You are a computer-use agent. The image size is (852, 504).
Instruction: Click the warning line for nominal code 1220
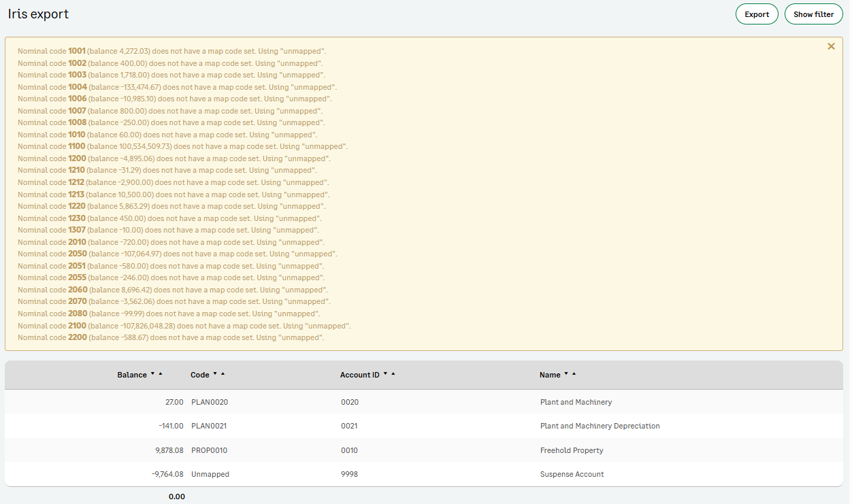pos(171,206)
